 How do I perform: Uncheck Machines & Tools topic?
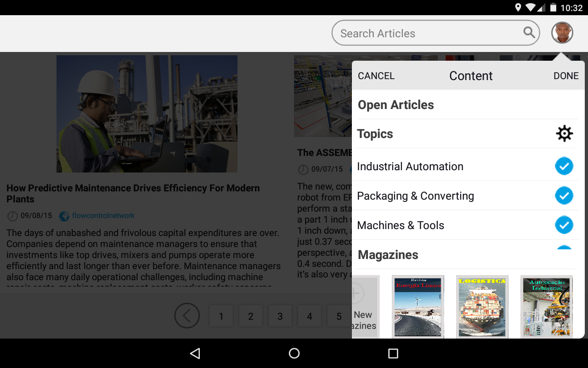click(x=564, y=225)
